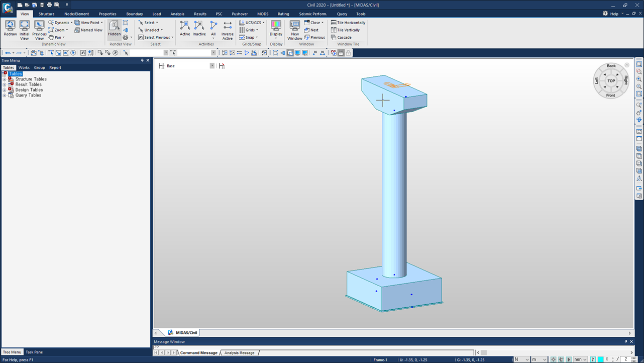This screenshot has width=644, height=363.
Task: Switch to the Works tab in Tree Menu
Action: [x=24, y=67]
